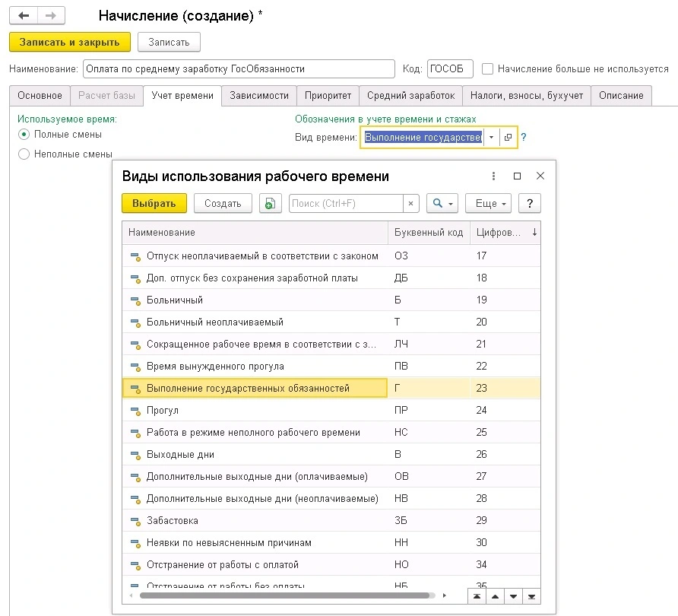Open the 'Налоги, взносы, бухучет' tab
The height and width of the screenshot is (616, 678).
coord(527,95)
